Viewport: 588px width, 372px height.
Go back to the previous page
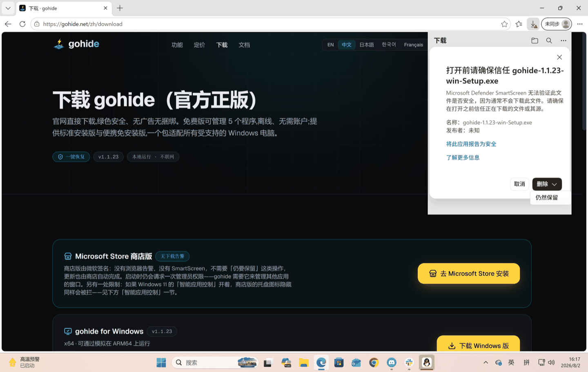coord(8,24)
